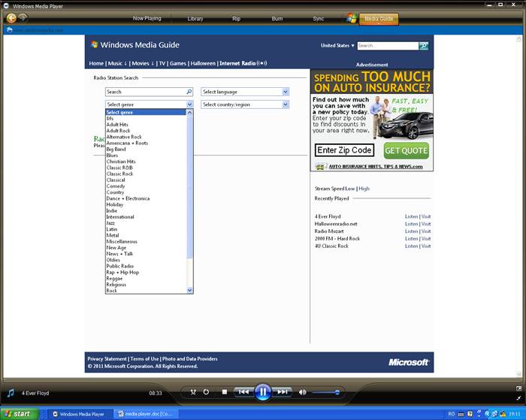This screenshot has height=420, width=526.
Task: Turn shuffle on in player controls
Action: pos(193,391)
